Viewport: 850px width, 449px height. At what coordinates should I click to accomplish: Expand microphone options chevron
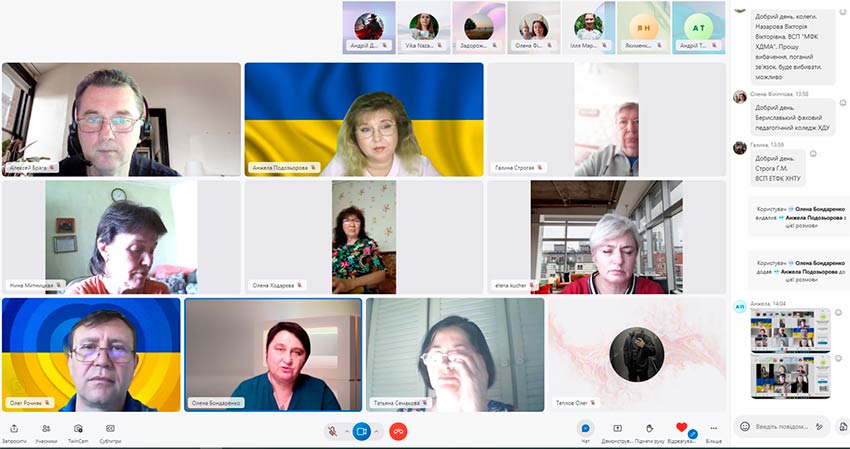point(347,431)
